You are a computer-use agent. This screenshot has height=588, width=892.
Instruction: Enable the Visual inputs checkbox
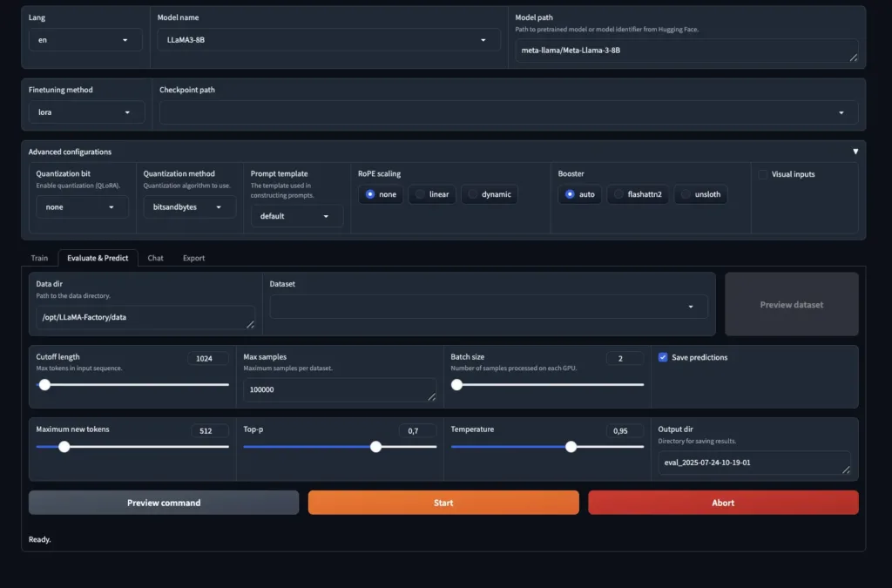pyautogui.click(x=763, y=174)
